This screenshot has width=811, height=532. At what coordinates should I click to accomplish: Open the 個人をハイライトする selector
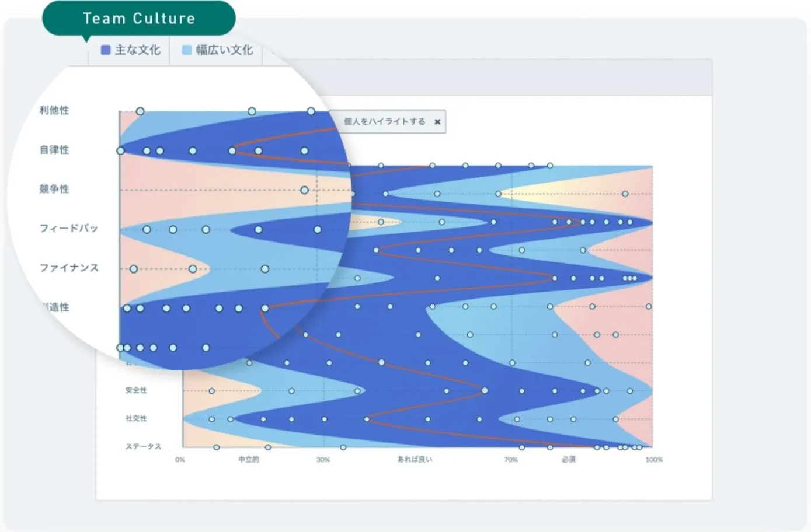(384, 121)
